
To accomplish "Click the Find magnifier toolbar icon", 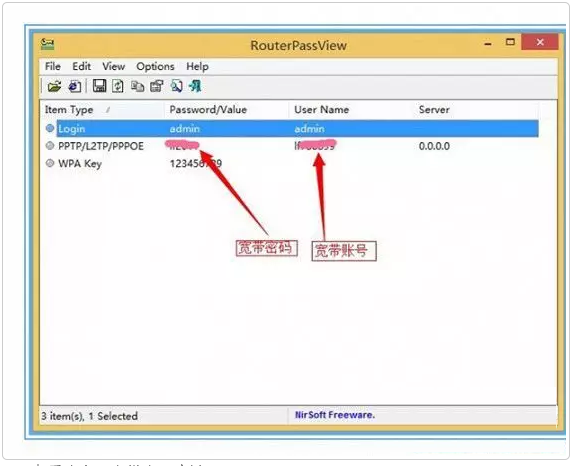I will (x=176, y=86).
